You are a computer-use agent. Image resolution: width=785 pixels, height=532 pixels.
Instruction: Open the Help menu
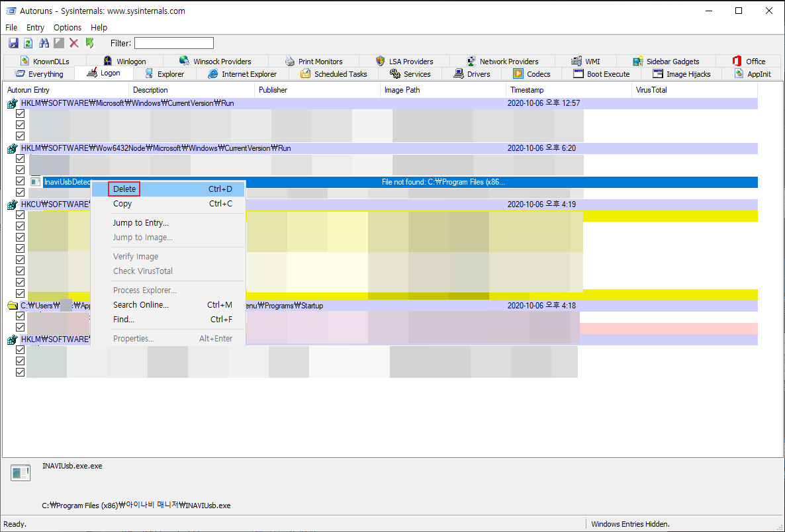coord(99,28)
